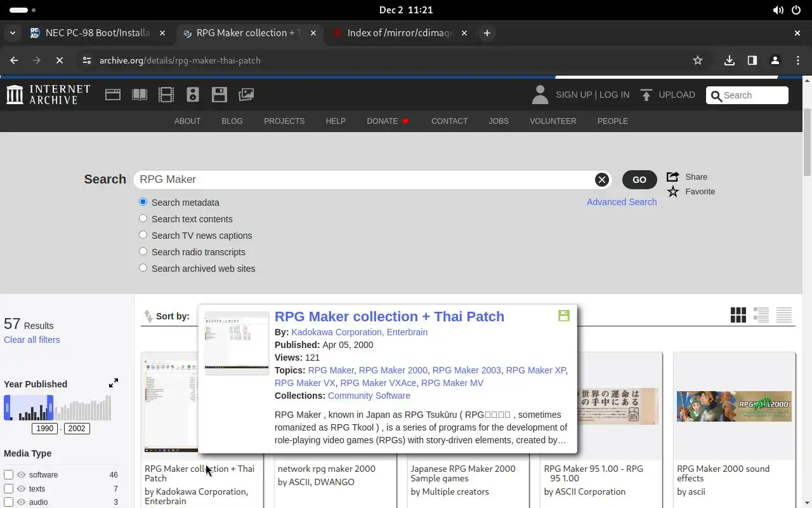Open Community Software collection link
Screen dimensions: 812x508
click(369, 396)
